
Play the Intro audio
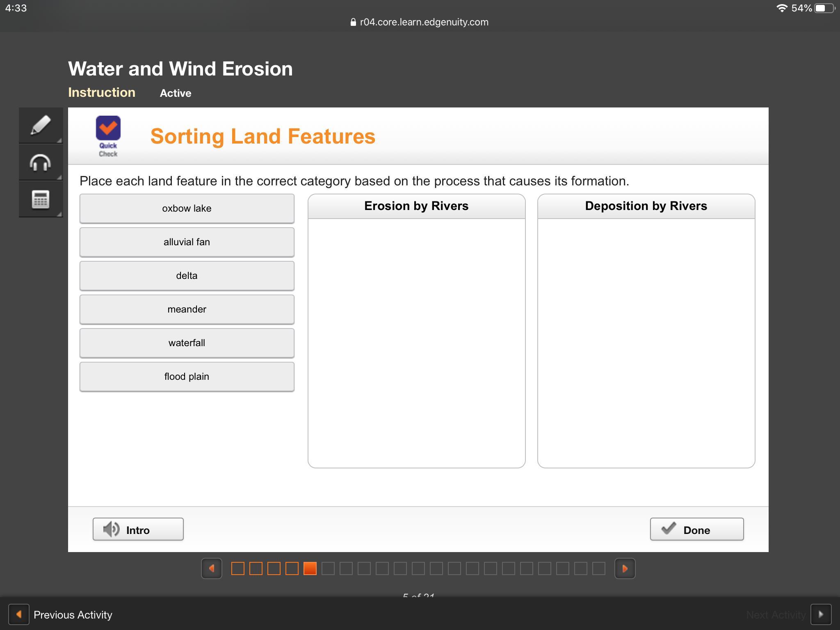pyautogui.click(x=138, y=530)
